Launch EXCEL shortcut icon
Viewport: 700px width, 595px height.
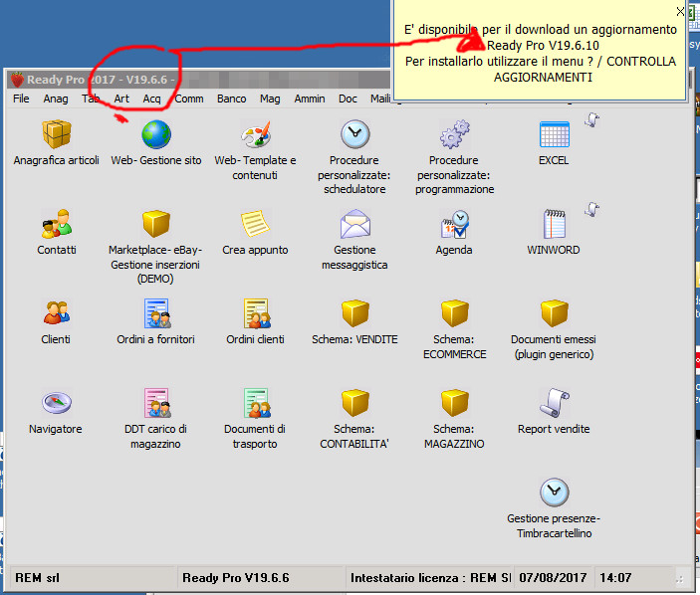point(554,134)
